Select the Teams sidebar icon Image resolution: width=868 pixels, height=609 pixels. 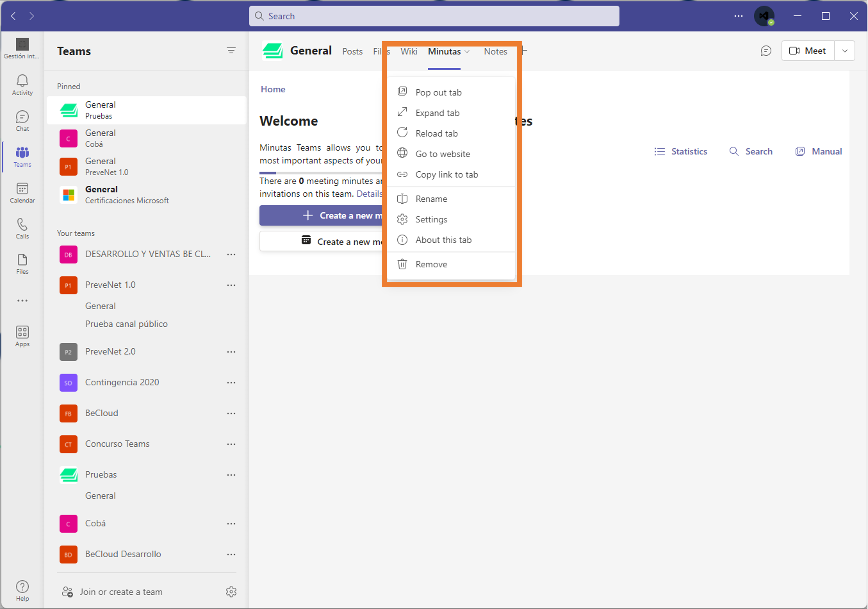22,157
